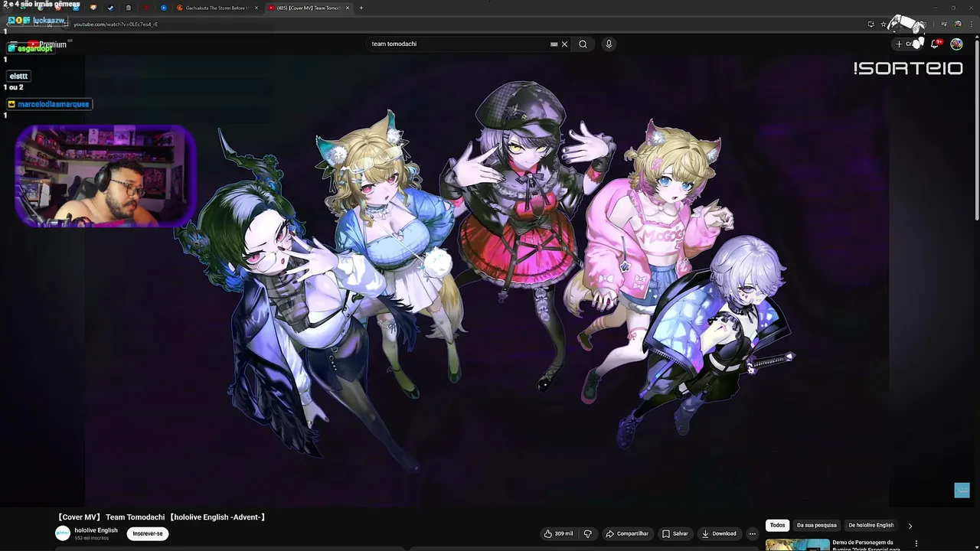Viewport: 980px width, 551px height.
Task: Click the blue pinned tab icon
Action: [163, 8]
